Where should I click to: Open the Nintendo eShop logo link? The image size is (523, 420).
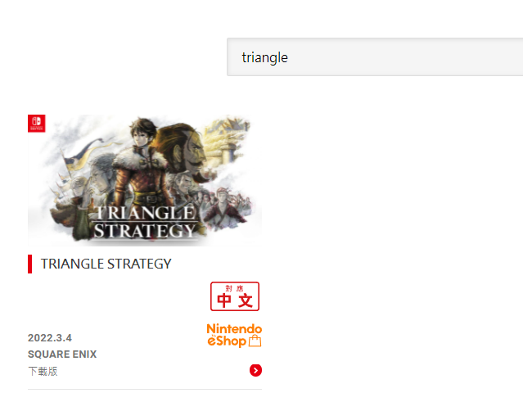[234, 336]
